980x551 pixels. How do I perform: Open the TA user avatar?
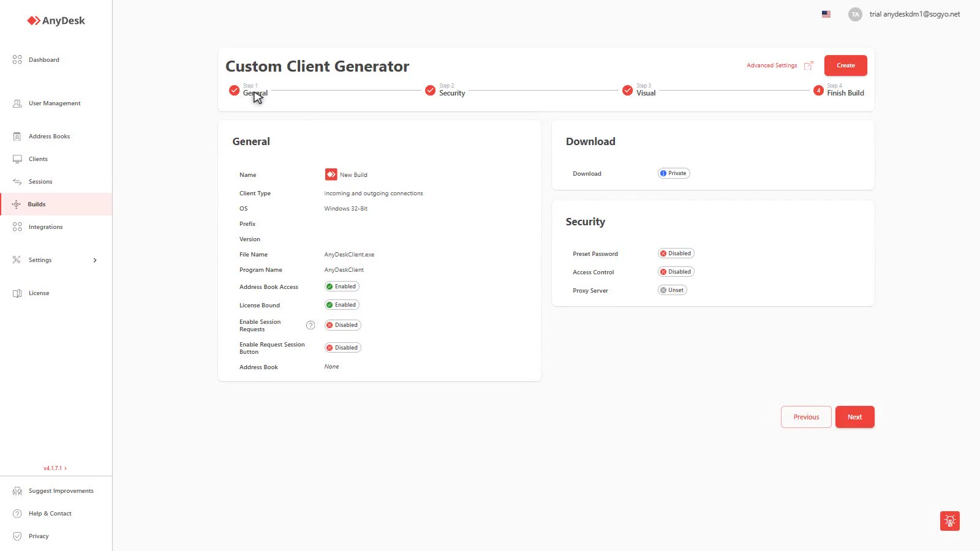pyautogui.click(x=855, y=14)
